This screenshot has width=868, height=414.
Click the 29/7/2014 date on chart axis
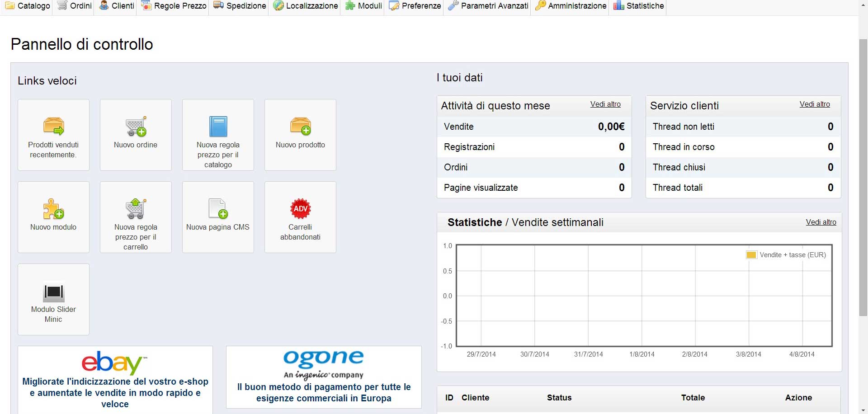481,354
